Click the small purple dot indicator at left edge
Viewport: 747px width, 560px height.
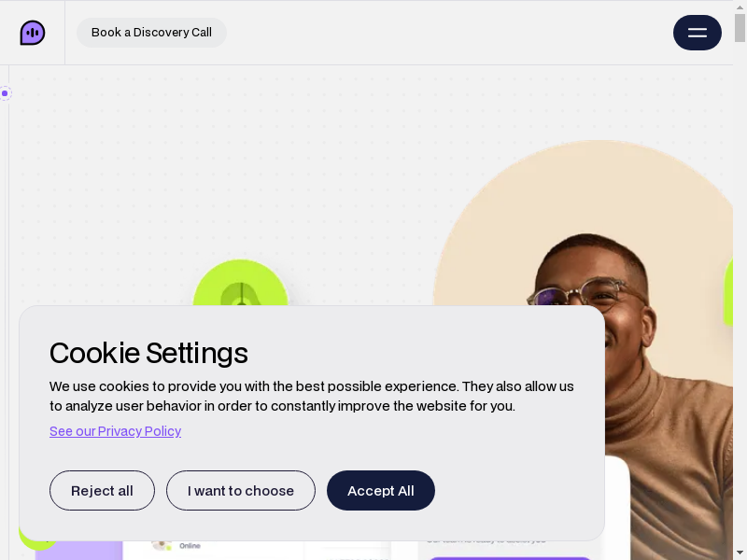click(5, 93)
